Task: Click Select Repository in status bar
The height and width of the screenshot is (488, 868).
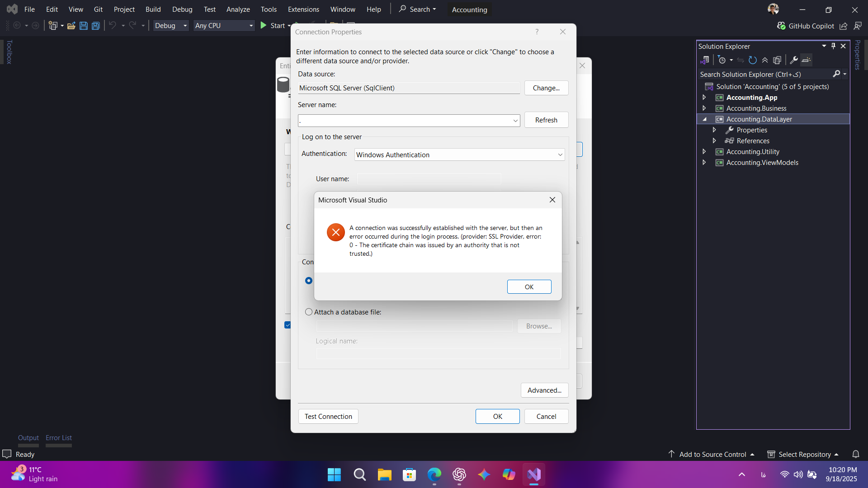Action: coord(803,454)
